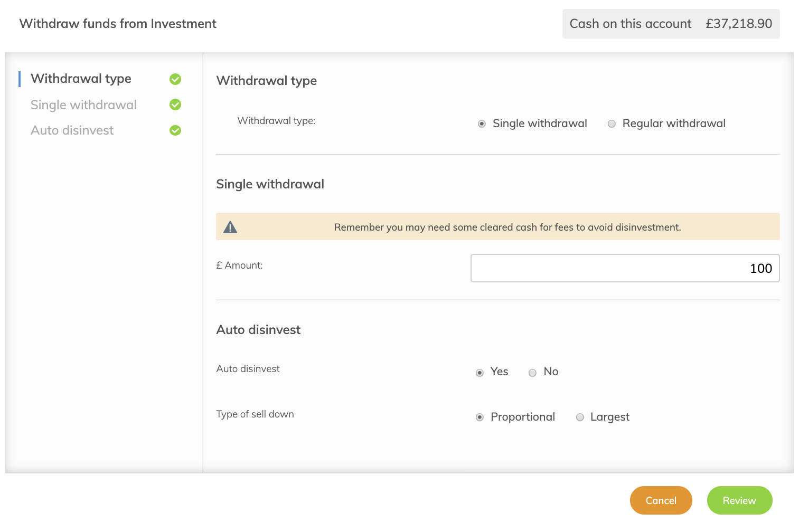The width and height of the screenshot is (799, 532).
Task: Open the Withdrawal type section from sidebar
Action: (x=81, y=78)
